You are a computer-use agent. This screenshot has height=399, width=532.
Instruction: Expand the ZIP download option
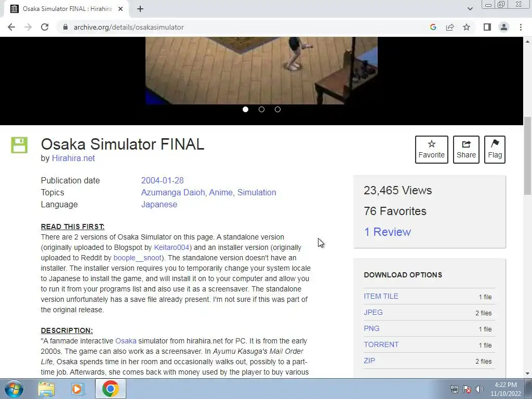pyautogui.click(x=369, y=361)
